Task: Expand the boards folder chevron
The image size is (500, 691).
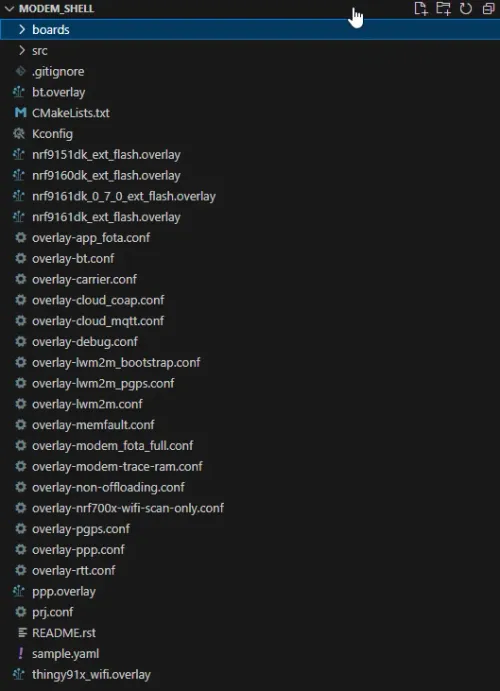Action: pyautogui.click(x=22, y=30)
